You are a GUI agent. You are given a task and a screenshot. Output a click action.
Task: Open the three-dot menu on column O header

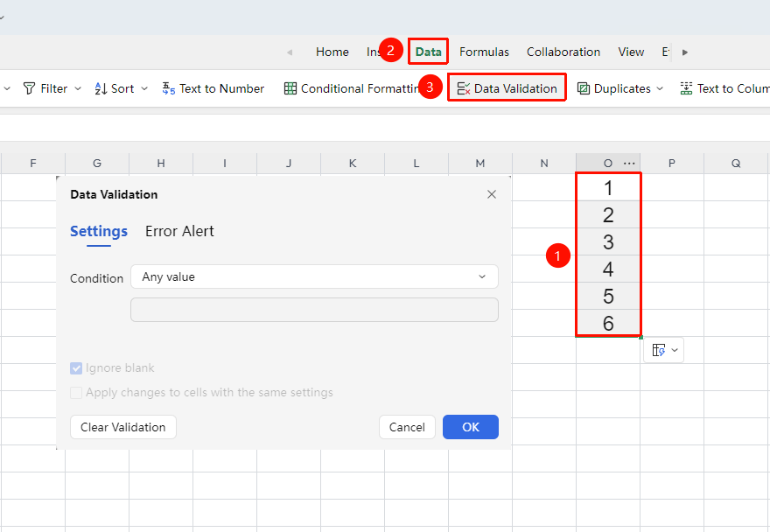coord(629,163)
